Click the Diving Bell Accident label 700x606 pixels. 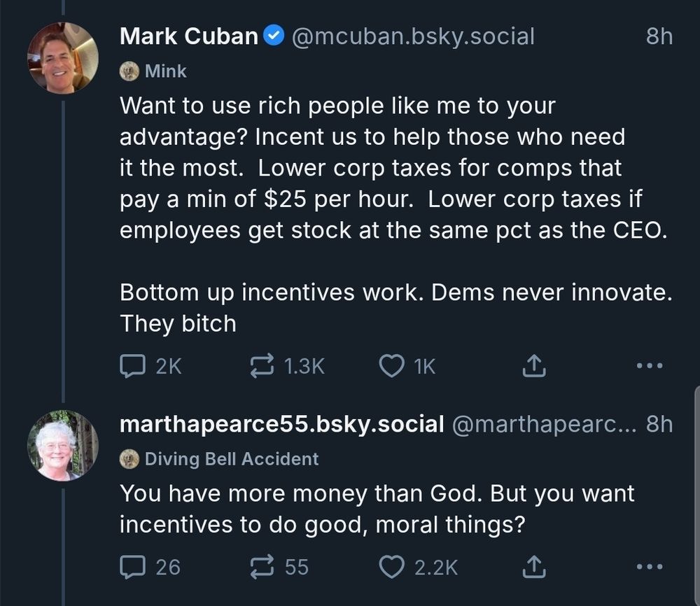coord(231,459)
